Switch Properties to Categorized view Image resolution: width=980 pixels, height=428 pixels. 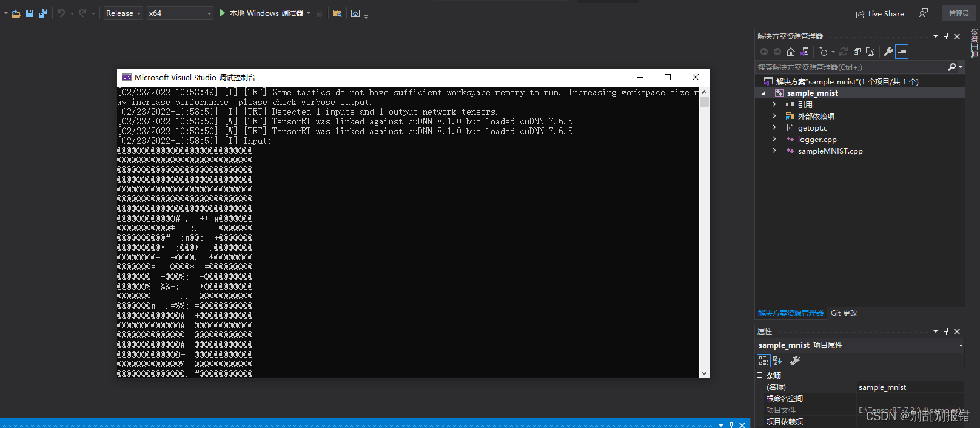[x=764, y=361]
